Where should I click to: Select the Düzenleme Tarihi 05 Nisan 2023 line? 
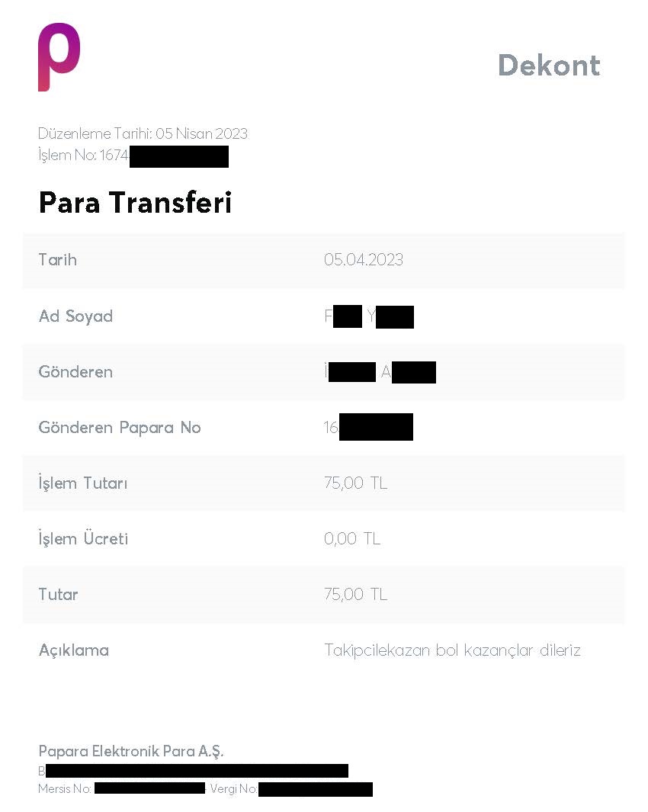pos(143,133)
